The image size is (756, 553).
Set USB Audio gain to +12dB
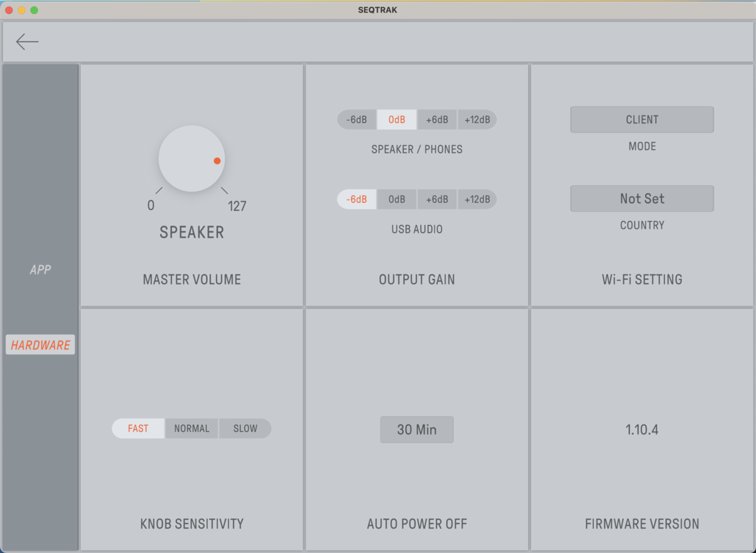tap(477, 199)
